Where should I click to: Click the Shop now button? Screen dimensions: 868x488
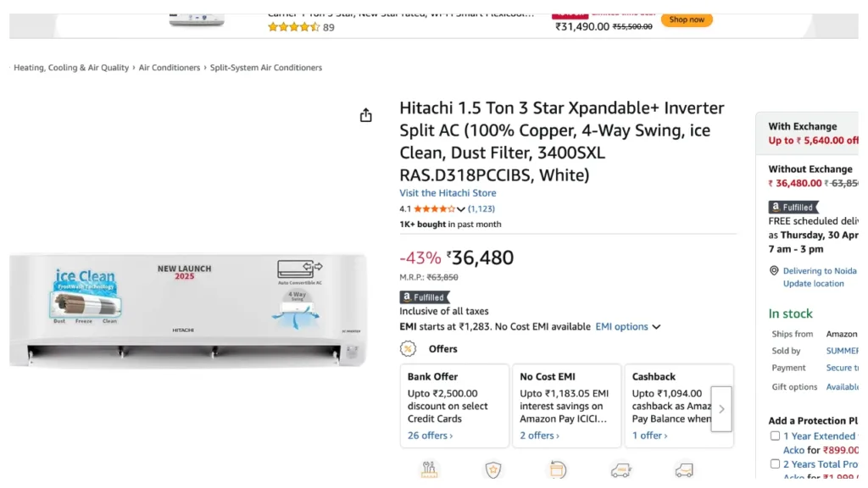pyautogui.click(x=687, y=19)
